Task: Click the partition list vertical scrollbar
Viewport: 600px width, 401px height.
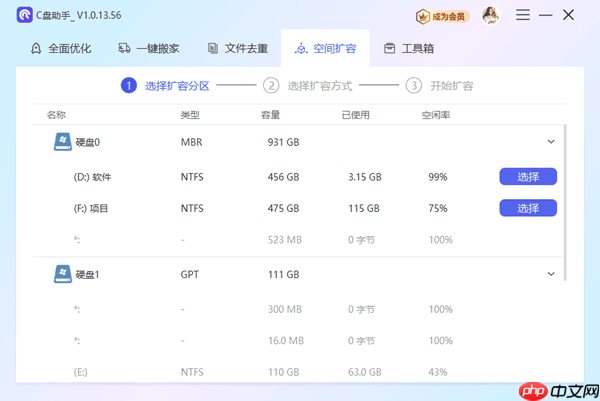Action: (565, 202)
